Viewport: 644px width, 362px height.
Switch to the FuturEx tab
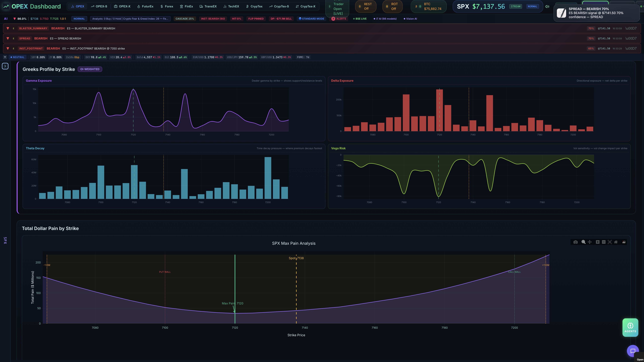[145, 7]
